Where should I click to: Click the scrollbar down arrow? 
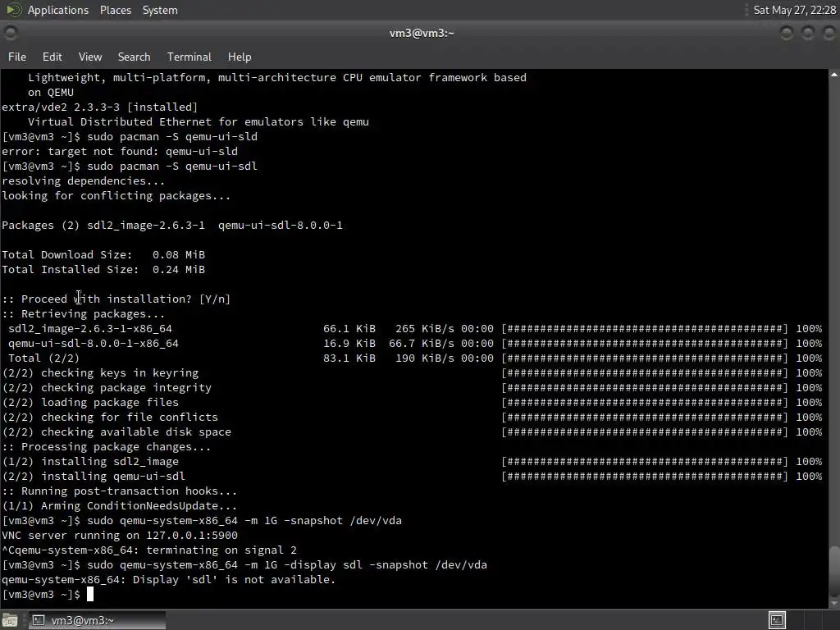(x=834, y=603)
